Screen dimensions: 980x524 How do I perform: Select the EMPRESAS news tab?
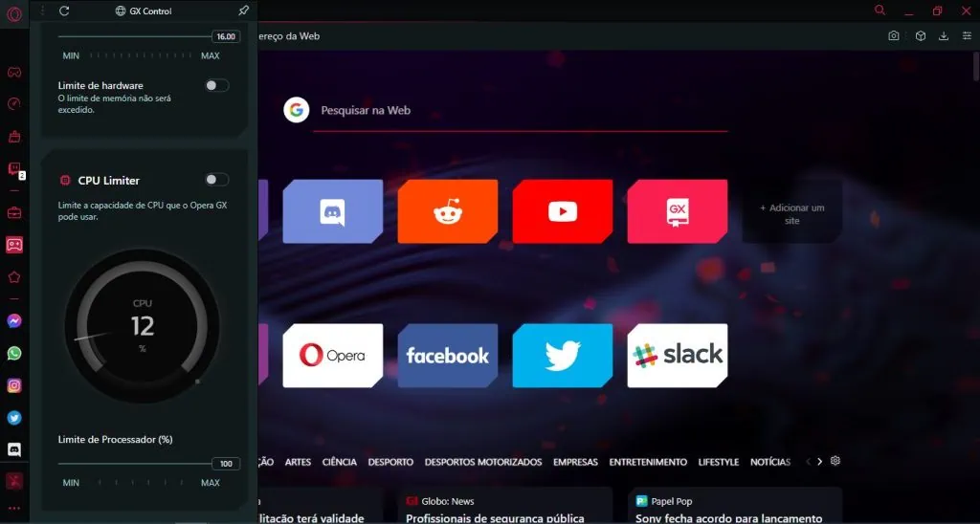pyautogui.click(x=575, y=462)
